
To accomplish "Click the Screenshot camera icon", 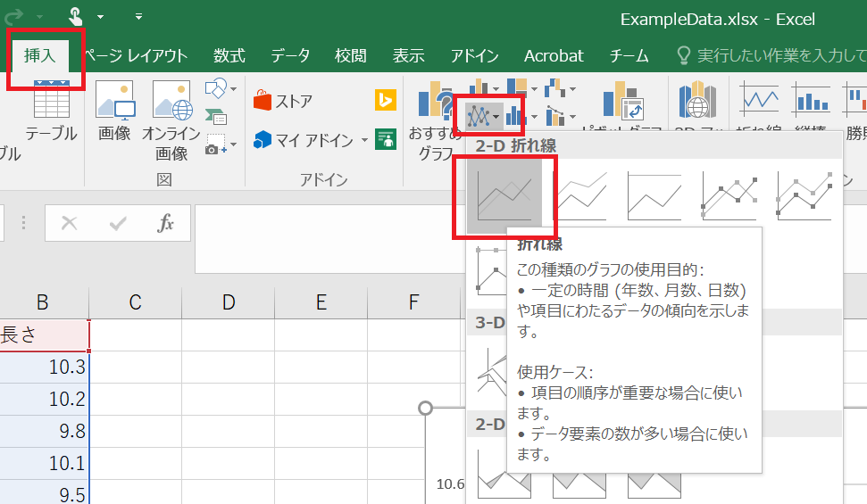I will click(216, 145).
